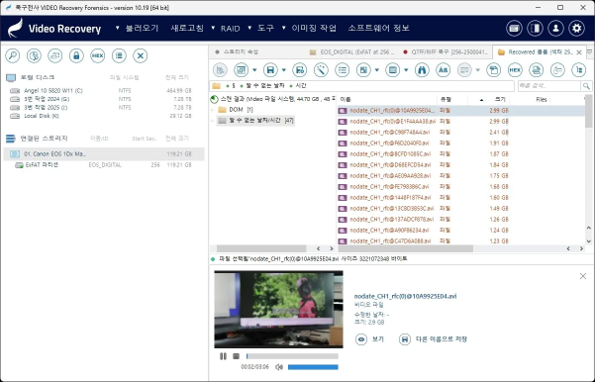Click the video playback progress bar

pyautogui.click(x=292, y=356)
